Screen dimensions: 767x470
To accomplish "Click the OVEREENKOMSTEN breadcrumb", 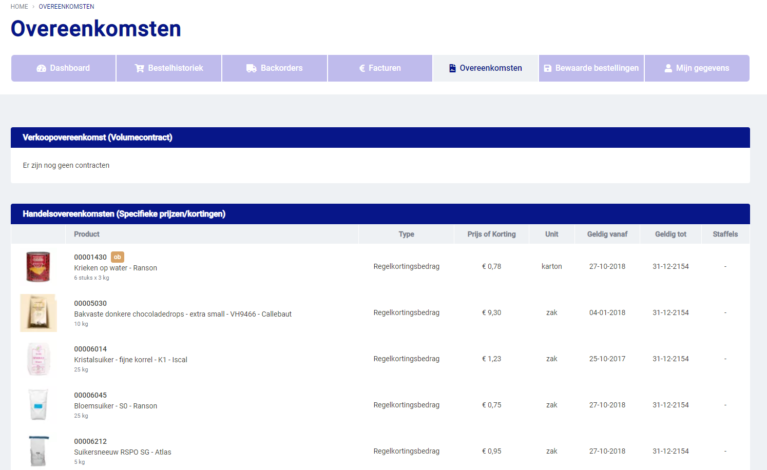I will pyautogui.click(x=67, y=6).
